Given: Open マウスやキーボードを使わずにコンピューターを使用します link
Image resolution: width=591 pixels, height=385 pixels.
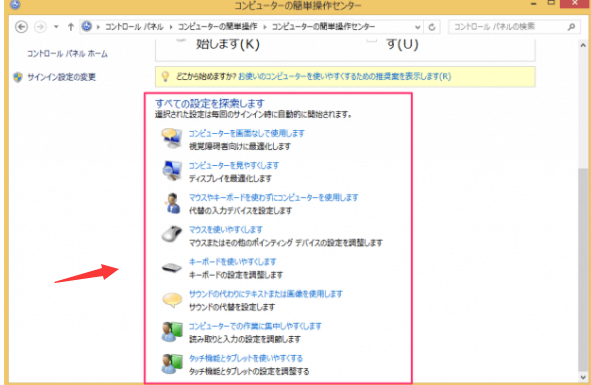Looking at the screenshot, I should (273, 198).
